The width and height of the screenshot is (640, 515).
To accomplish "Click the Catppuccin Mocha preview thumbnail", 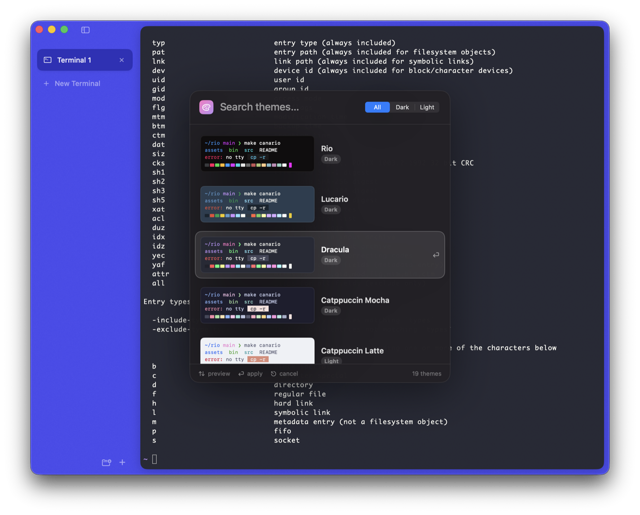I will [257, 305].
